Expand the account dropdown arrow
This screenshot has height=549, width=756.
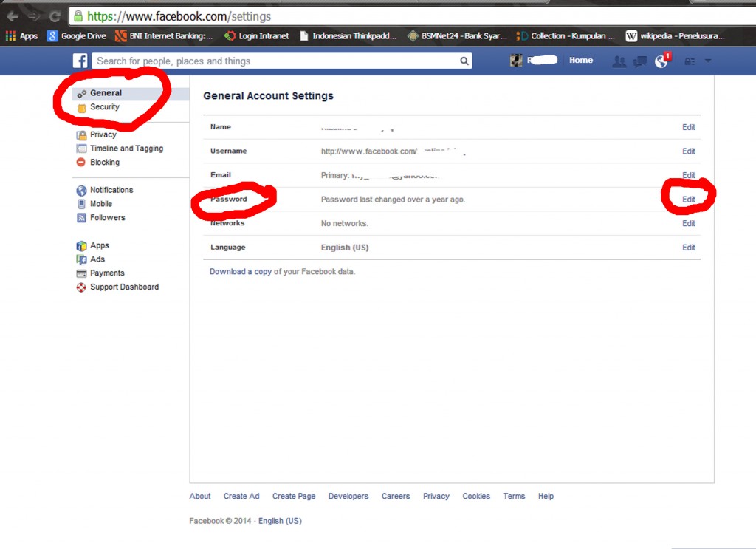click(x=708, y=61)
